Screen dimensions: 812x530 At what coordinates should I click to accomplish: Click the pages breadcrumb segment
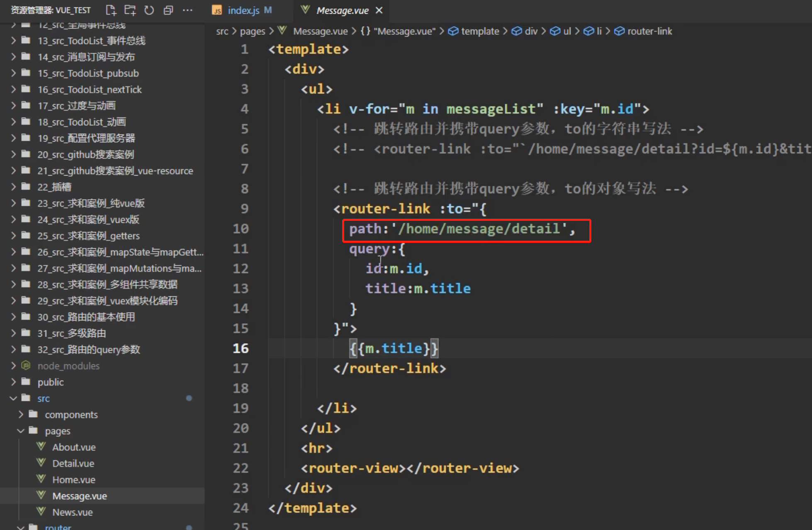252,31
